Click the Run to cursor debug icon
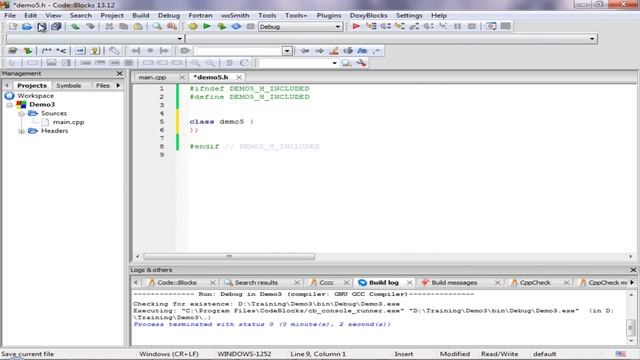The height and width of the screenshot is (360, 640). point(371,27)
